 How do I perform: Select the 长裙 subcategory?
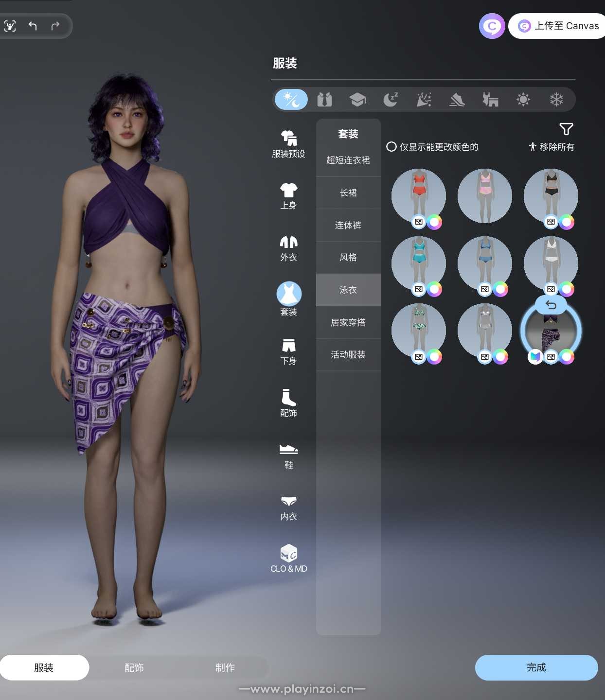348,193
